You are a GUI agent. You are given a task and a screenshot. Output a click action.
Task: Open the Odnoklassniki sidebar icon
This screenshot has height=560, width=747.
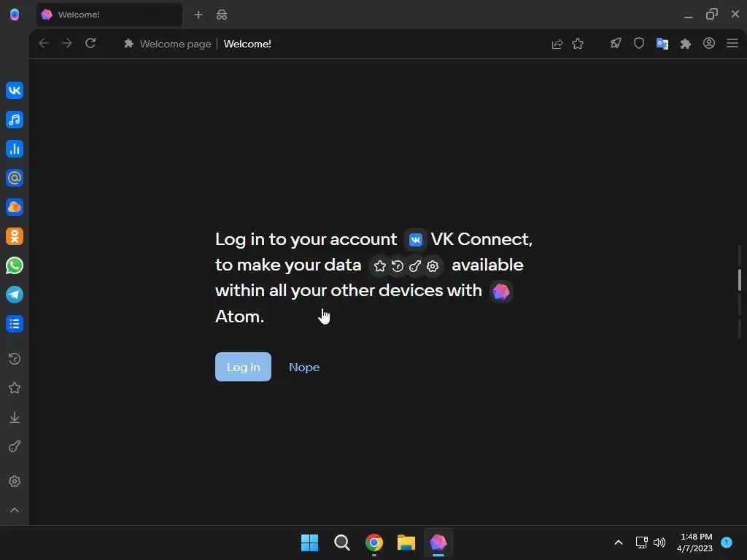tap(15, 236)
